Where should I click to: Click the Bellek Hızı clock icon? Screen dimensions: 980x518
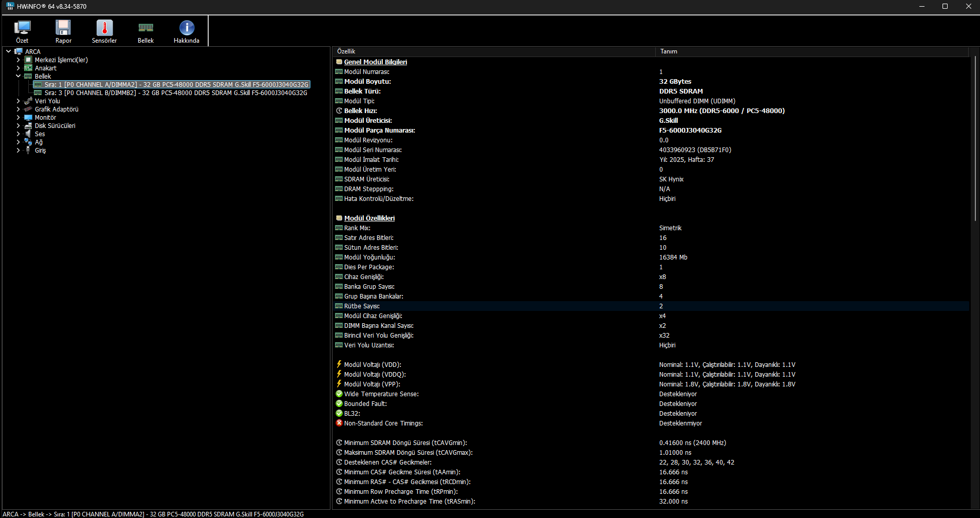pyautogui.click(x=339, y=110)
